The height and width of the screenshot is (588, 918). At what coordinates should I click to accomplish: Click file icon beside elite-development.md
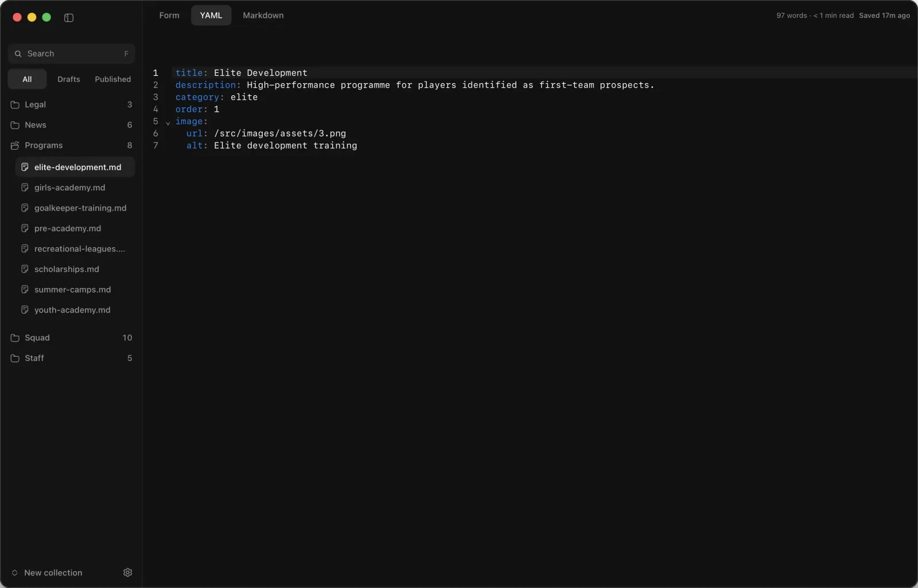(25, 167)
